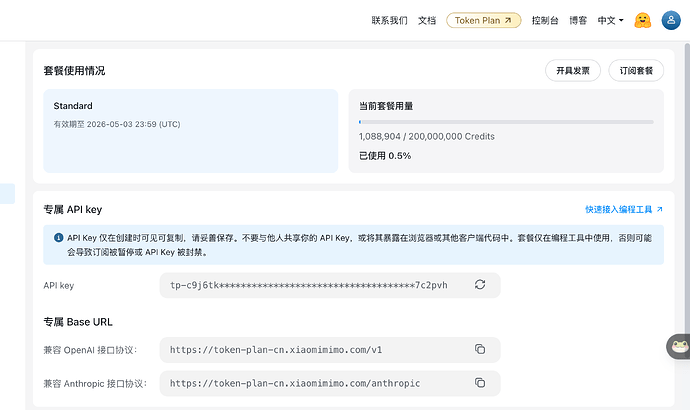Image resolution: width=690 pixels, height=410 pixels.
Task: Open the 联系我们 menu item
Action: [389, 20]
